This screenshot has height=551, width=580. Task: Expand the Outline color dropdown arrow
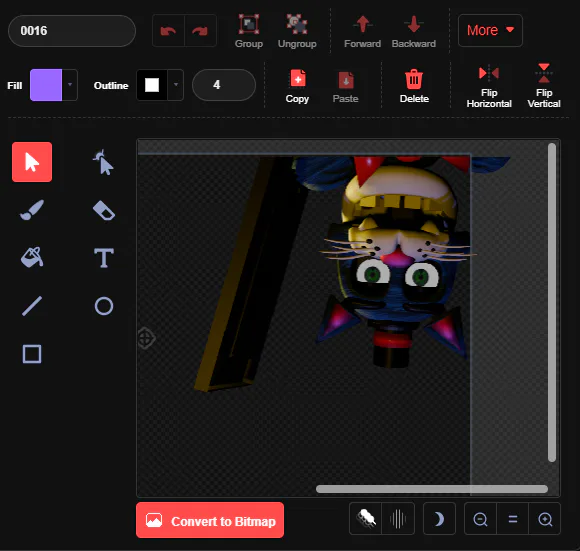[176, 85]
